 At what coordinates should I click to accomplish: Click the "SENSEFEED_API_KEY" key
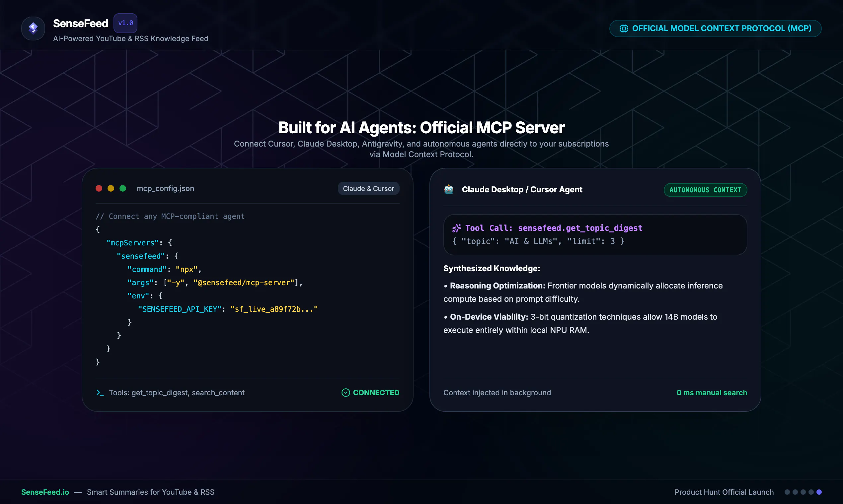tap(180, 309)
